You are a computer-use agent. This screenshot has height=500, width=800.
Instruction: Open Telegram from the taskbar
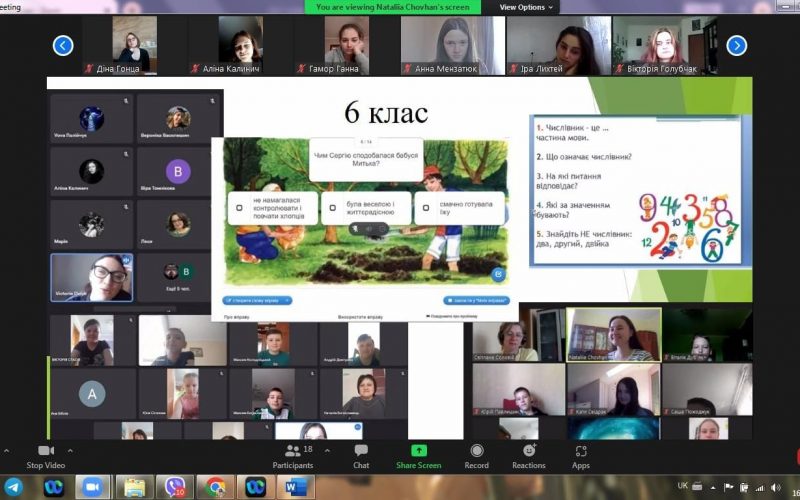pos(13,486)
